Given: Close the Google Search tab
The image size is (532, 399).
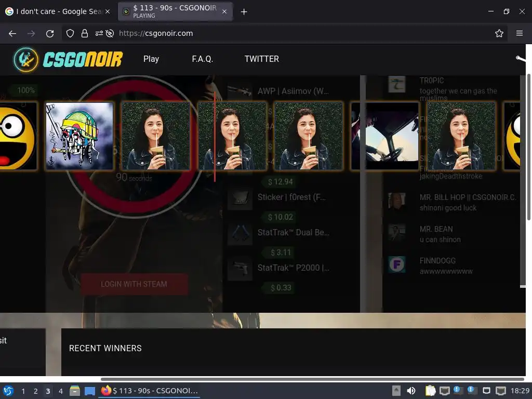Looking at the screenshot, I should 108,11.
